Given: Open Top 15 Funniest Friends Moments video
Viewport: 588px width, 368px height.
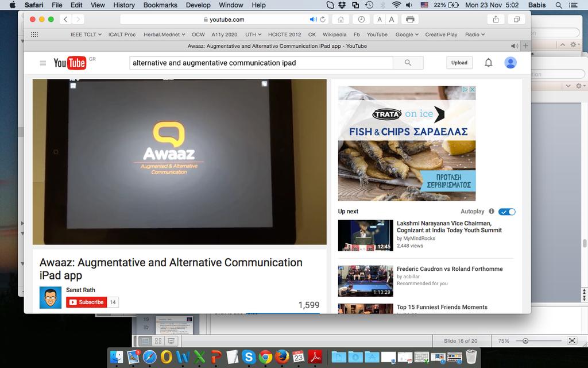Looking at the screenshot, I should 442,307.
